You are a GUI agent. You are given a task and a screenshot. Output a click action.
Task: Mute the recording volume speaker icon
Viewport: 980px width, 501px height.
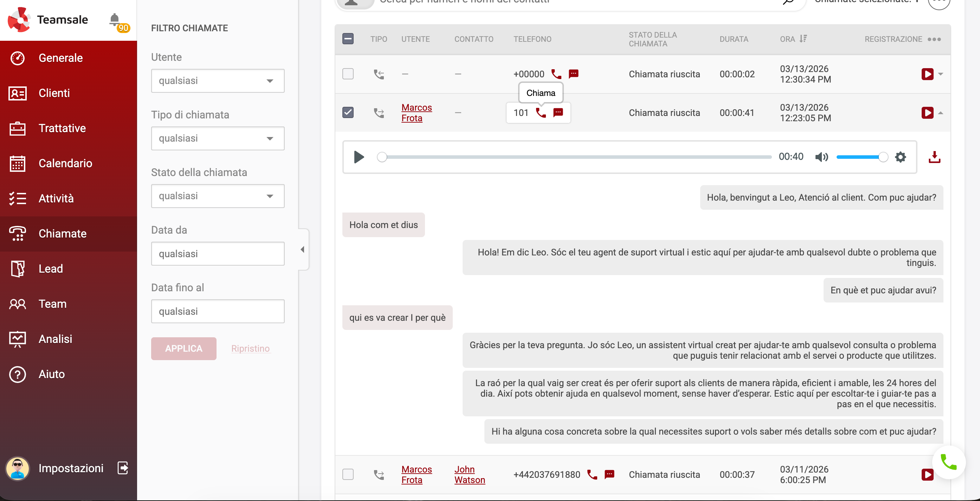tap(821, 157)
